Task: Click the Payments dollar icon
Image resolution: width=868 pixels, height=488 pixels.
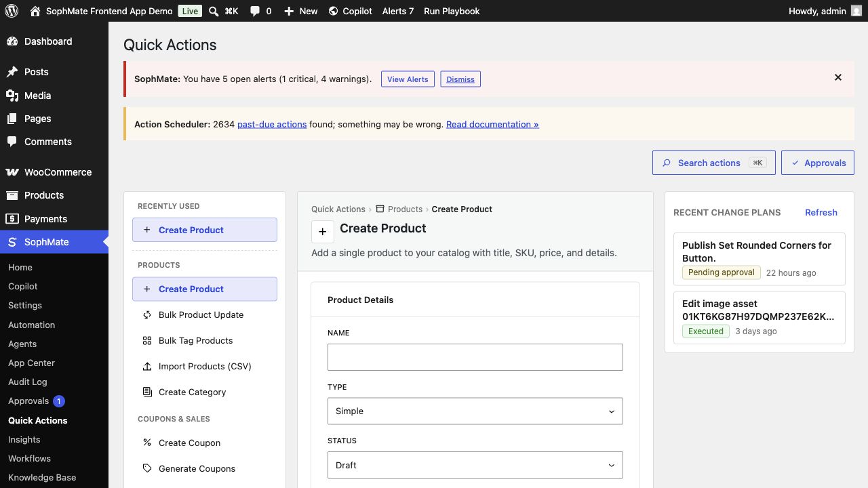Action: [12, 219]
